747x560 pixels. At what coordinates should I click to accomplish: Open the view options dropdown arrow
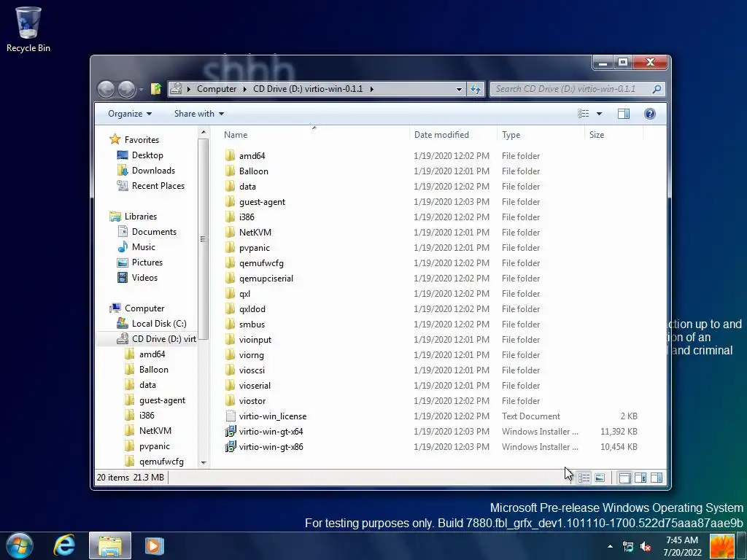click(600, 113)
